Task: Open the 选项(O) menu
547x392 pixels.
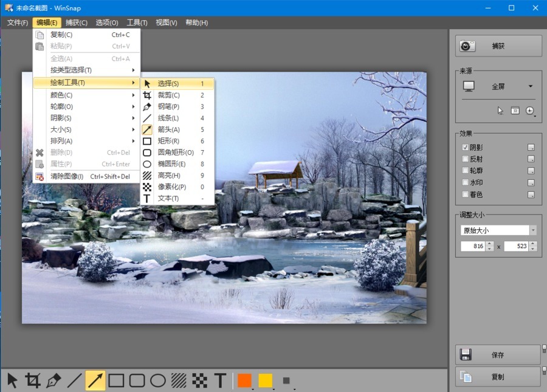Action: pyautogui.click(x=107, y=22)
